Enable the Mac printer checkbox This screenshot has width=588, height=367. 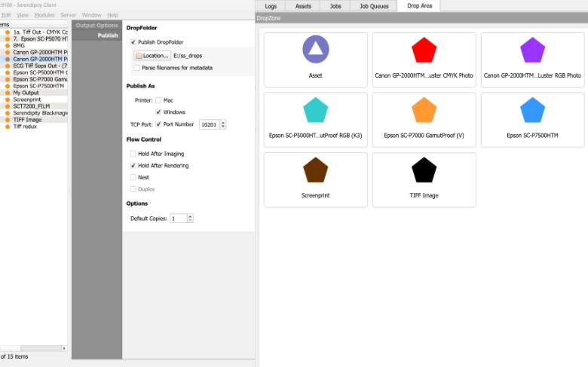click(x=158, y=99)
